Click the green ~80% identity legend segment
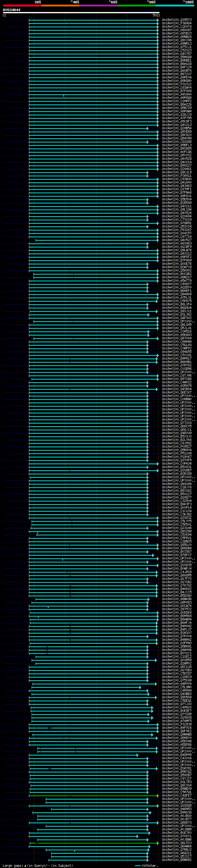This screenshot has height=868, width=197. pos(137,6)
